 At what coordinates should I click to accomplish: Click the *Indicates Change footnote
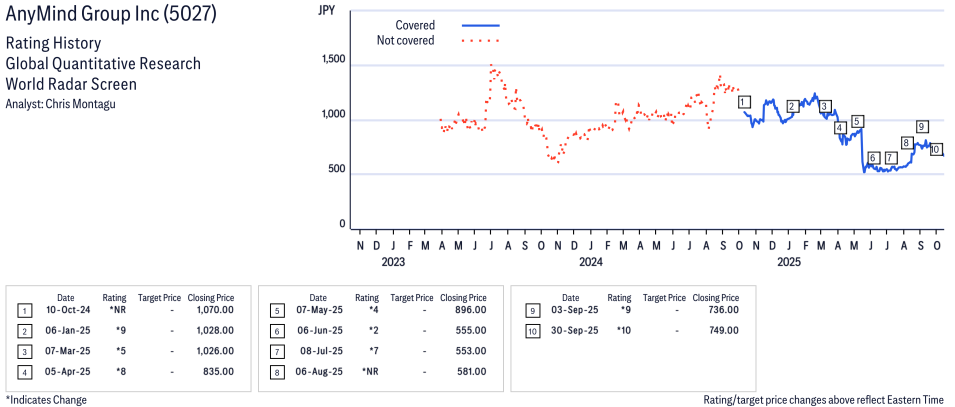(x=46, y=400)
